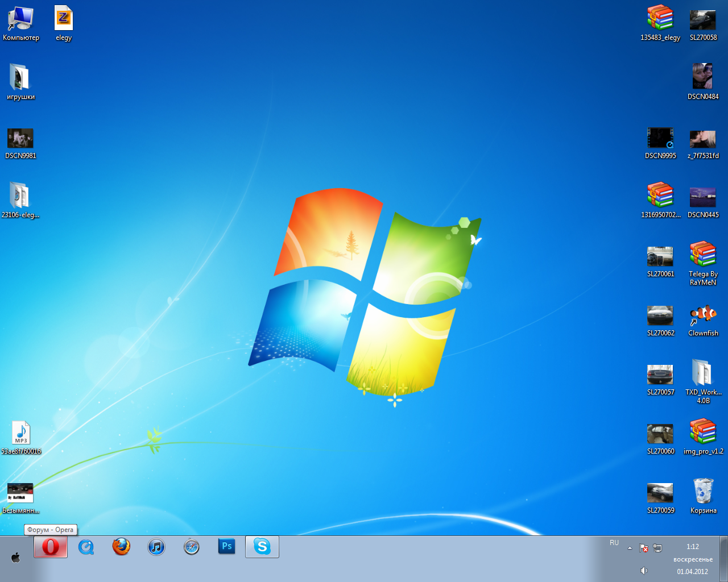The width and height of the screenshot is (728, 582).
Task: Select the 135483_elegy WinRAR archive
Action: click(660, 23)
